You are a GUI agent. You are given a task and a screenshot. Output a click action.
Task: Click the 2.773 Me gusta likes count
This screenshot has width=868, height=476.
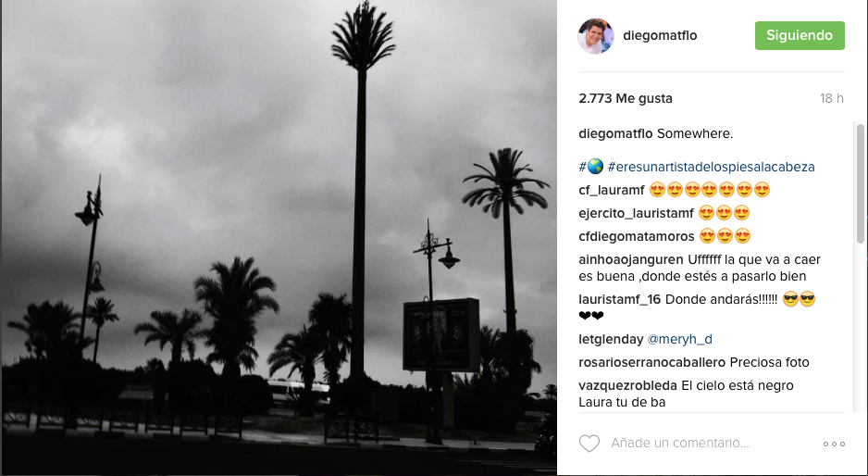coord(625,98)
